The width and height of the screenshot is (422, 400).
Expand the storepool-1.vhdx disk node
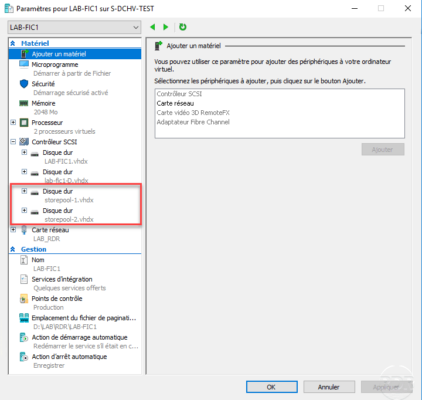(x=24, y=191)
